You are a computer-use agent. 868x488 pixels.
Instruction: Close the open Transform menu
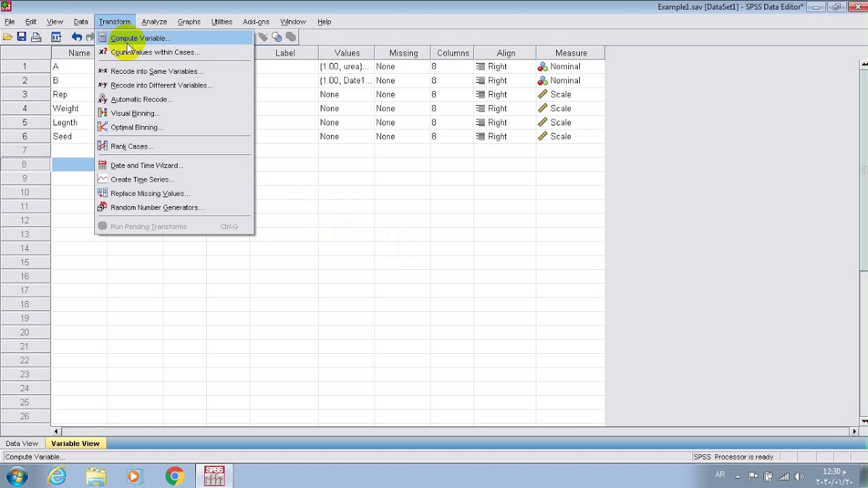(x=115, y=22)
